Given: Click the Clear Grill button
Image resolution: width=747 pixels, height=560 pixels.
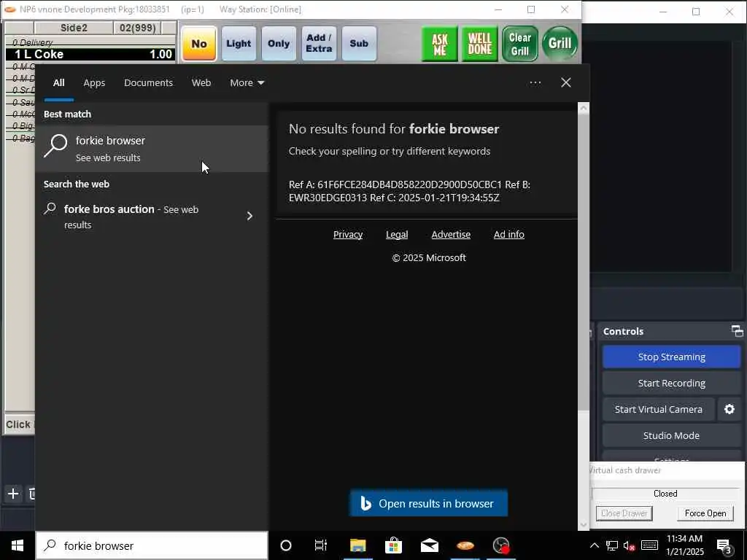Looking at the screenshot, I should tap(519, 44).
